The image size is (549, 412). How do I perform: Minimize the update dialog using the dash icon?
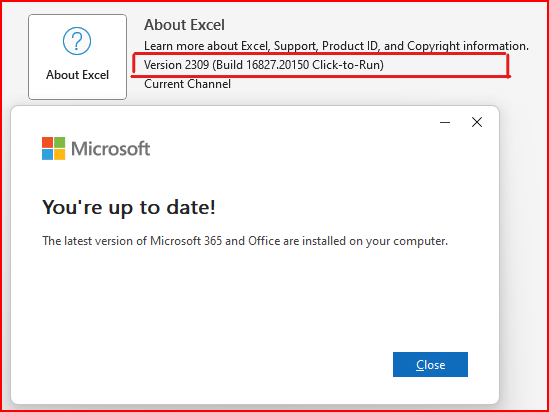click(x=445, y=122)
